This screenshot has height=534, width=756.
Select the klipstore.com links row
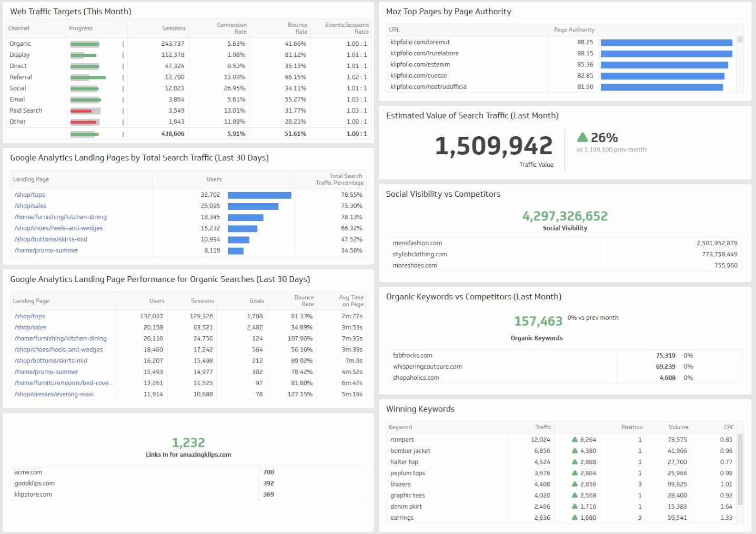[188, 494]
